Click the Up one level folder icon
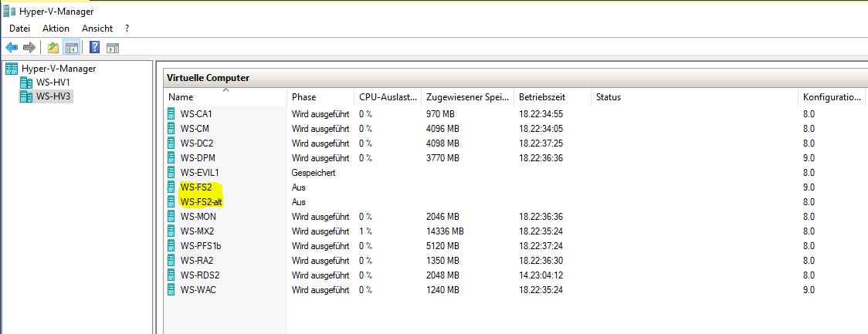This screenshot has width=868, height=334. click(x=53, y=48)
